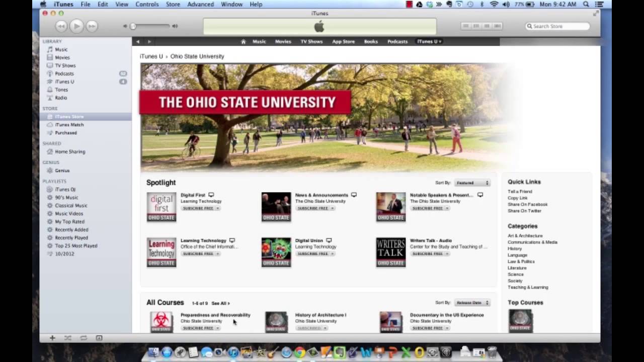Go back with the store back arrow
This screenshot has height=362, width=644.
point(138,41)
